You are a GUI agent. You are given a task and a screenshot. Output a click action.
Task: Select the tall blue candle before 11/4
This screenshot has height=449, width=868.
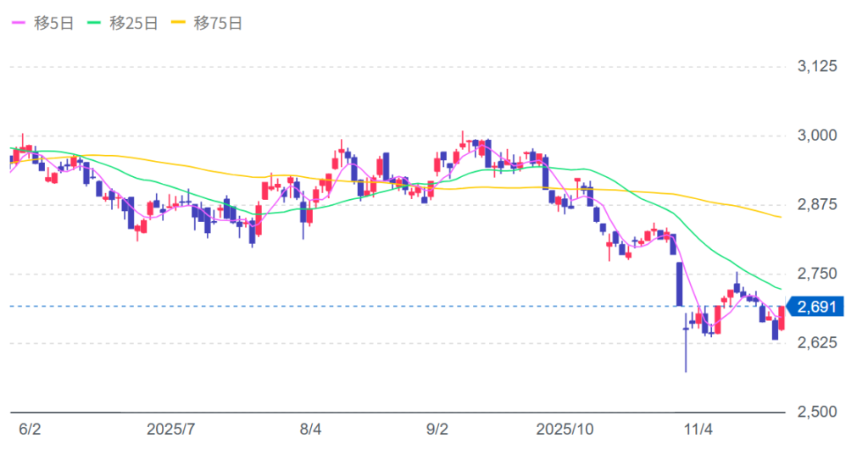click(679, 284)
